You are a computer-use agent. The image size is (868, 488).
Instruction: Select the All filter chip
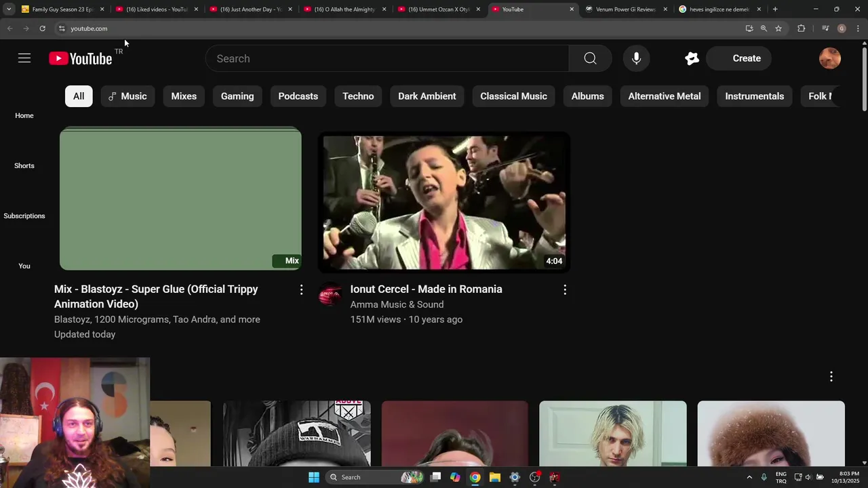click(x=79, y=96)
